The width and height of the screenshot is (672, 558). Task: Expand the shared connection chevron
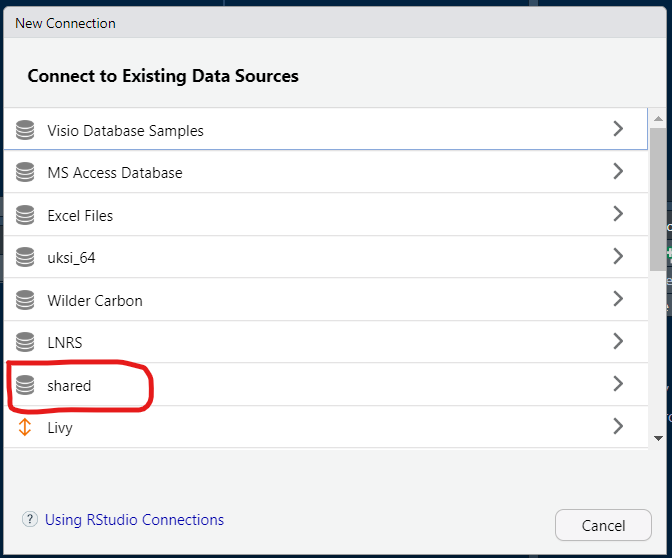pos(618,384)
